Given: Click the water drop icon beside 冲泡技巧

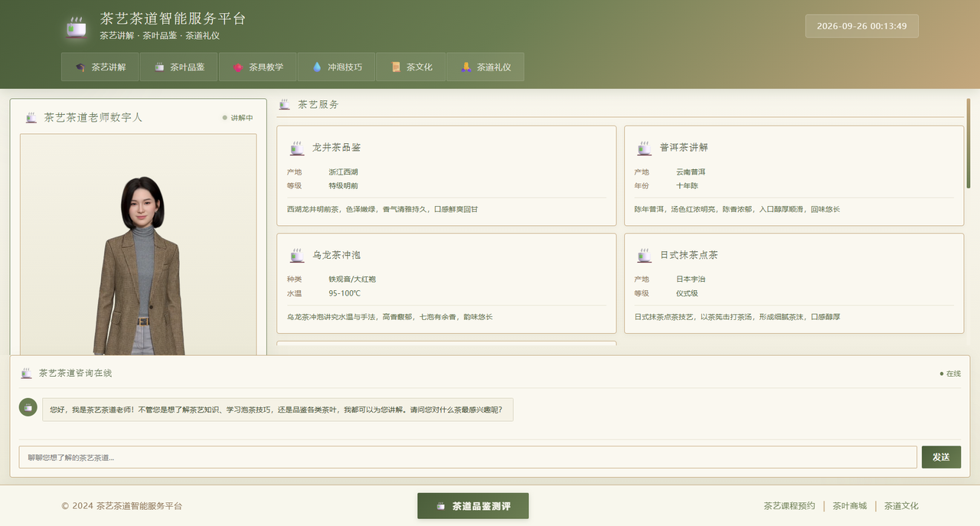Looking at the screenshot, I should (317, 67).
